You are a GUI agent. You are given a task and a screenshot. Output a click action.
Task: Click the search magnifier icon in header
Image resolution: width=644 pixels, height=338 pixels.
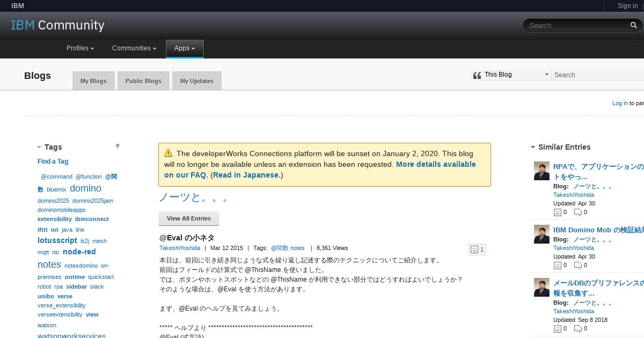coord(634,25)
